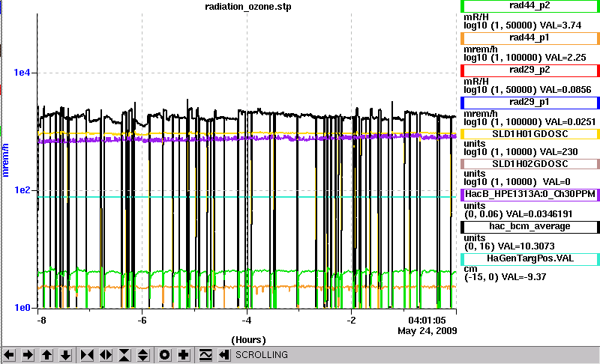600x364 pixels.
Task: Click the return-to-scrolling arrow icon
Action: [x=224, y=355]
